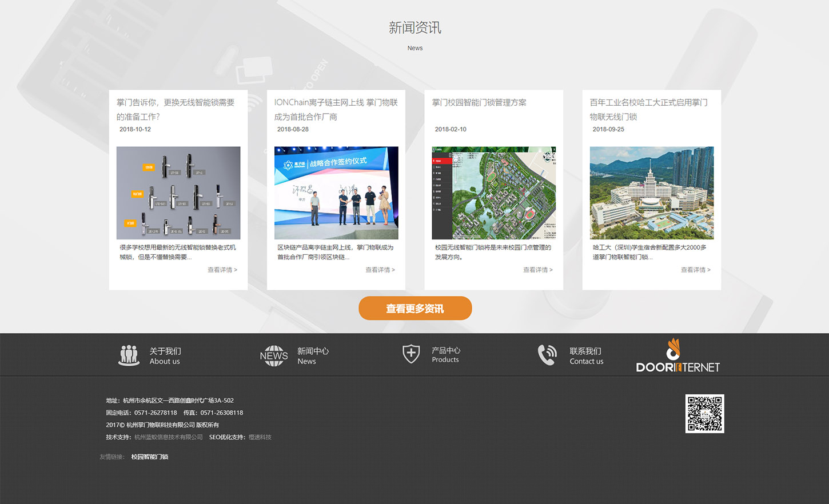Click the 杭州蓝蚁信息技术有限公司 link

169,437
